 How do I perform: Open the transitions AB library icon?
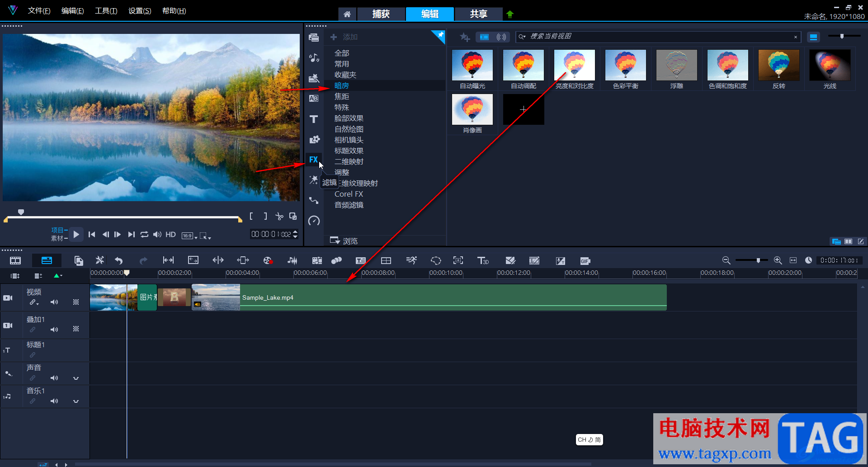click(314, 99)
